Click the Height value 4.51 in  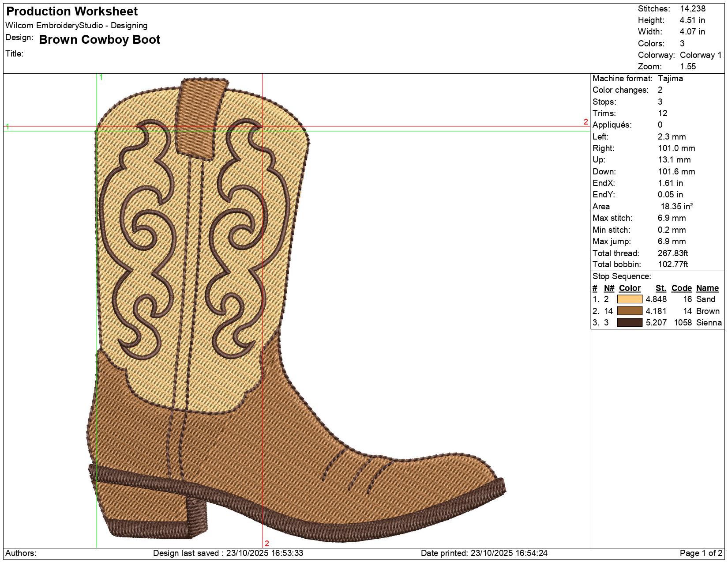(x=692, y=20)
